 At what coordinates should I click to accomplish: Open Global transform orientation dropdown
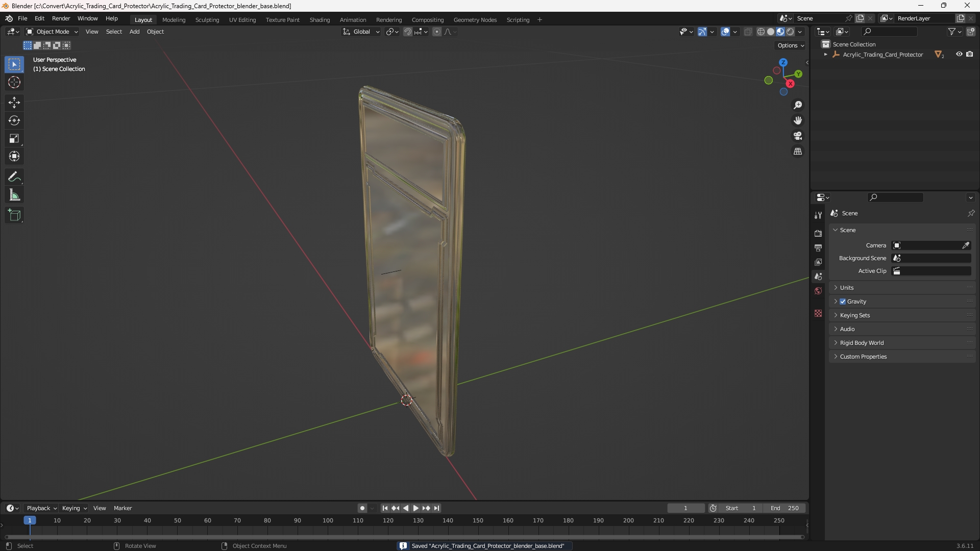(361, 32)
